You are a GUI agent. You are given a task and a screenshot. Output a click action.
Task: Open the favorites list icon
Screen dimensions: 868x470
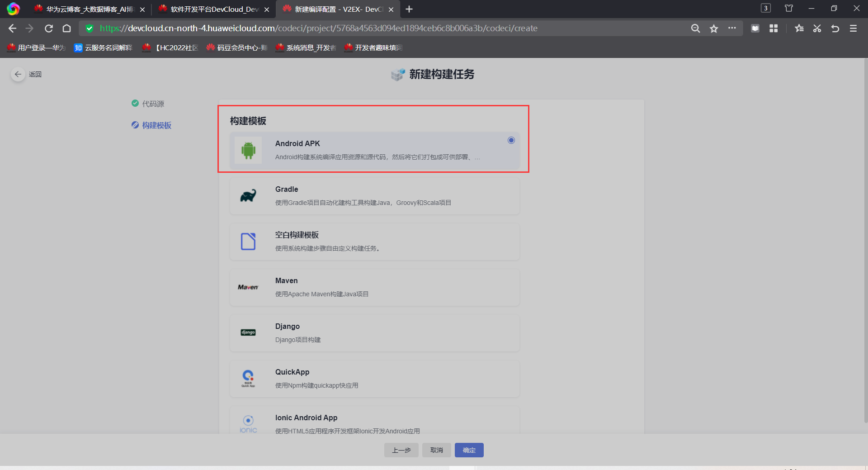click(799, 28)
